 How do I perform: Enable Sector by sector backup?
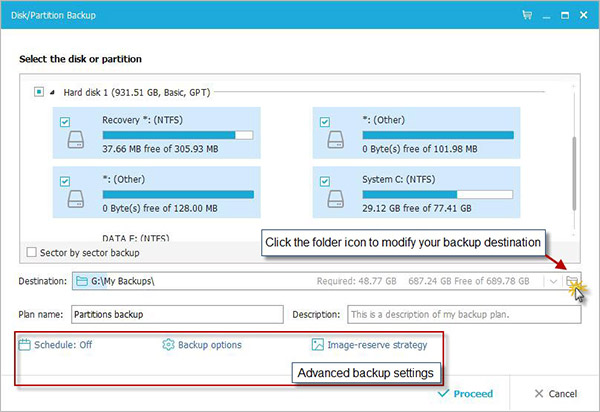[32, 252]
